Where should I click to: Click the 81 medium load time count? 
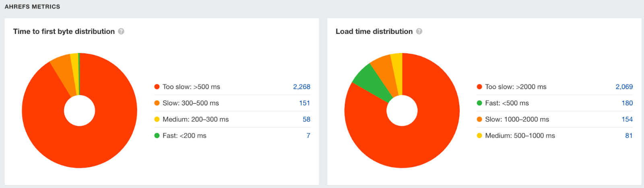point(629,136)
